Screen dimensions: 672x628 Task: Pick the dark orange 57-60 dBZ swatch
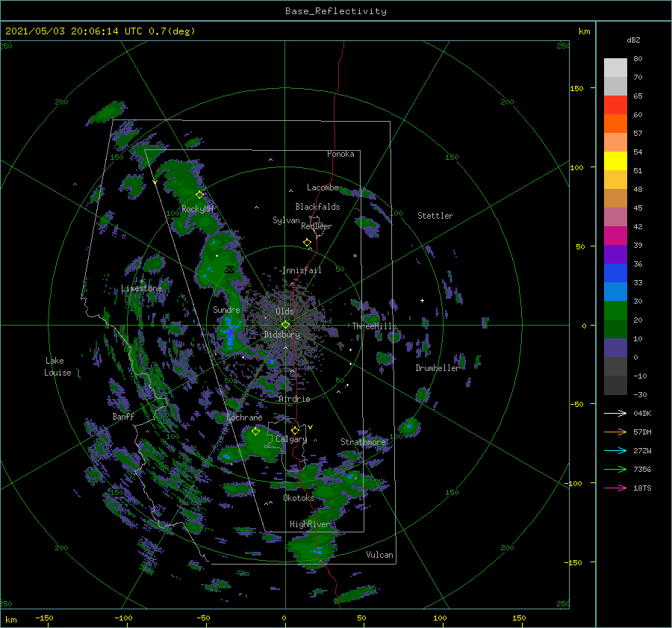[x=615, y=124]
